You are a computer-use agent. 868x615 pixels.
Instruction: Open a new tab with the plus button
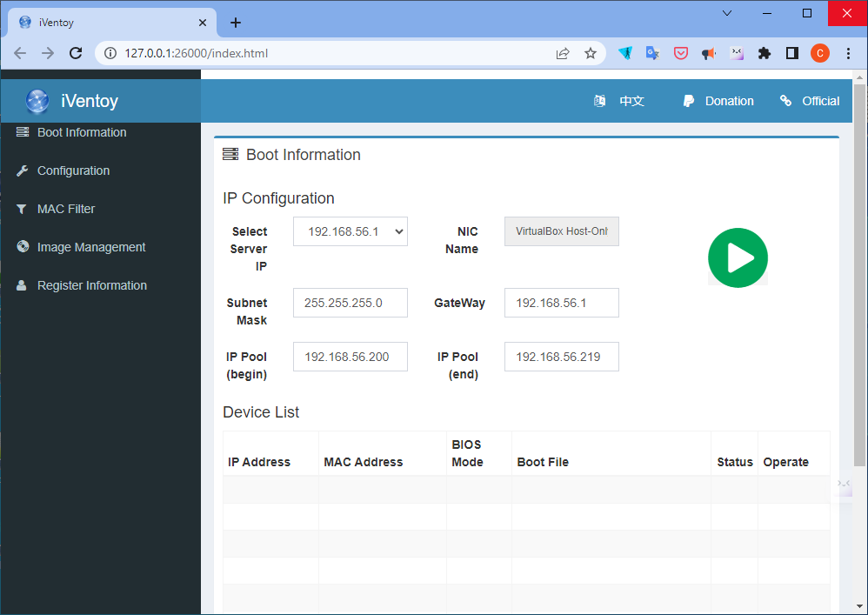click(236, 23)
